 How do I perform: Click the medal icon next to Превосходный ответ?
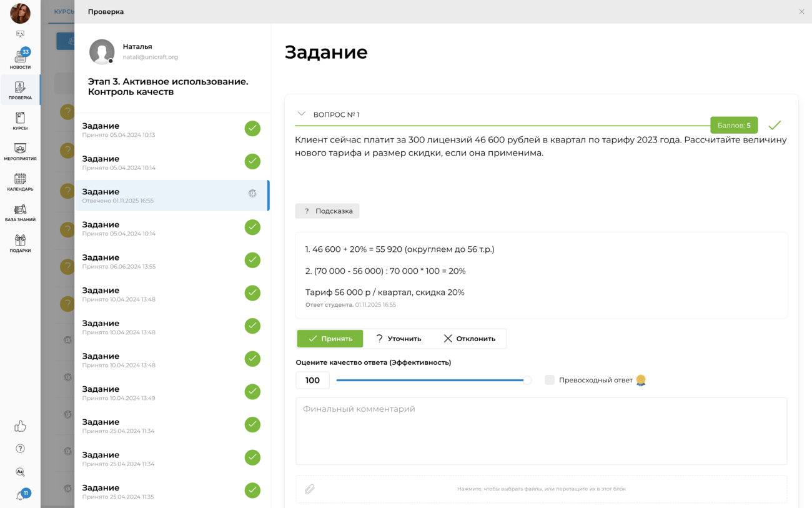click(641, 380)
